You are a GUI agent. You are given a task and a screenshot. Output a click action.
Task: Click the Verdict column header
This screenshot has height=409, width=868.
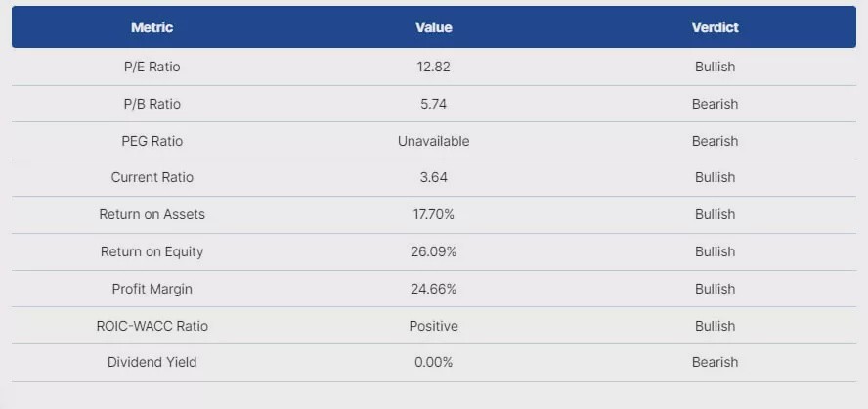click(x=715, y=27)
